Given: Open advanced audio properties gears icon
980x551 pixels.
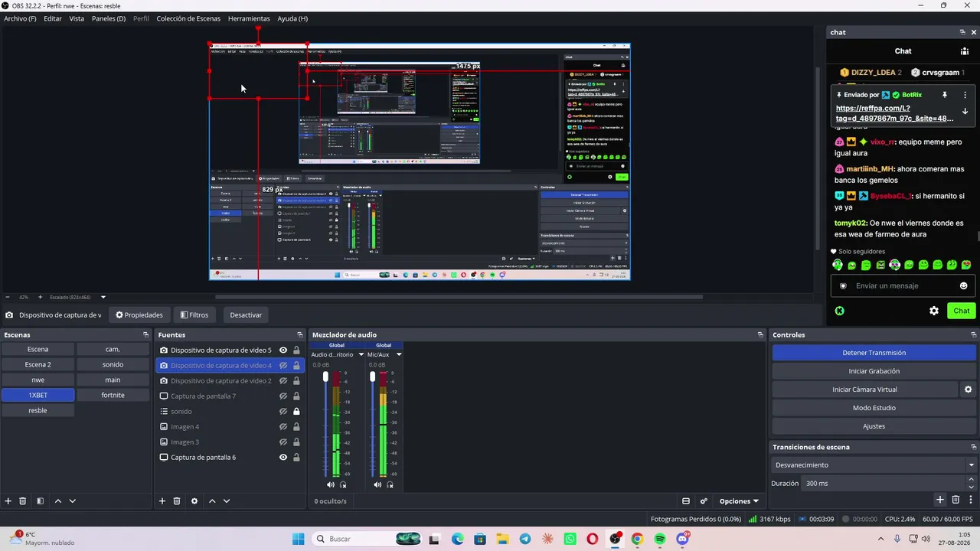Looking at the screenshot, I should (704, 501).
